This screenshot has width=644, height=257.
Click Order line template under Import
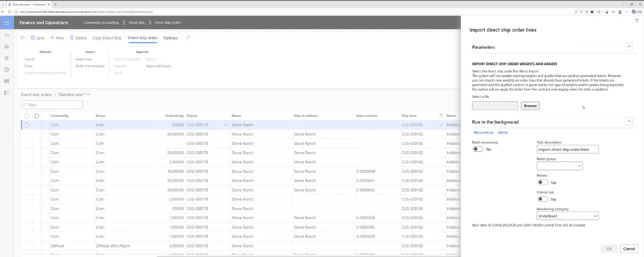[90, 66]
